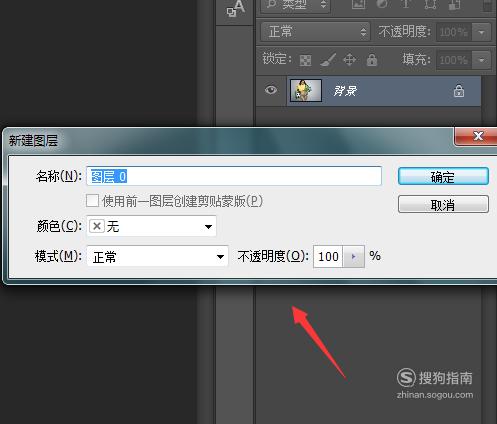Viewport: 497px width, 424px height.
Task: Click the lock icon on 背景 layer
Action: pos(459,91)
